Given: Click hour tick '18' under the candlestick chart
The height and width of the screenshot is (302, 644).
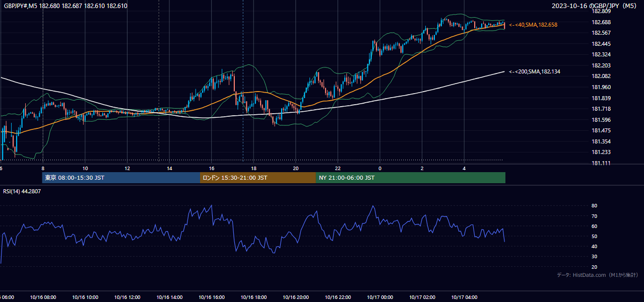Looking at the screenshot, I should point(253,168).
